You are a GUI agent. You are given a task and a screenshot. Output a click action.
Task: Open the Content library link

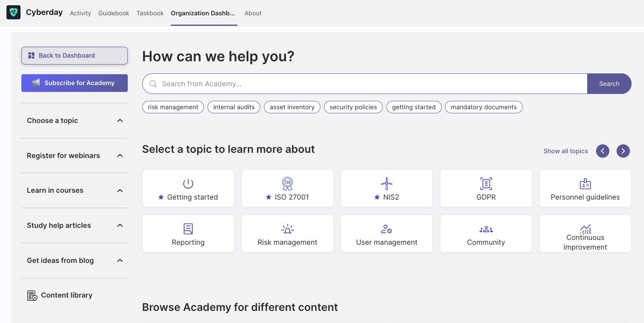point(67,296)
